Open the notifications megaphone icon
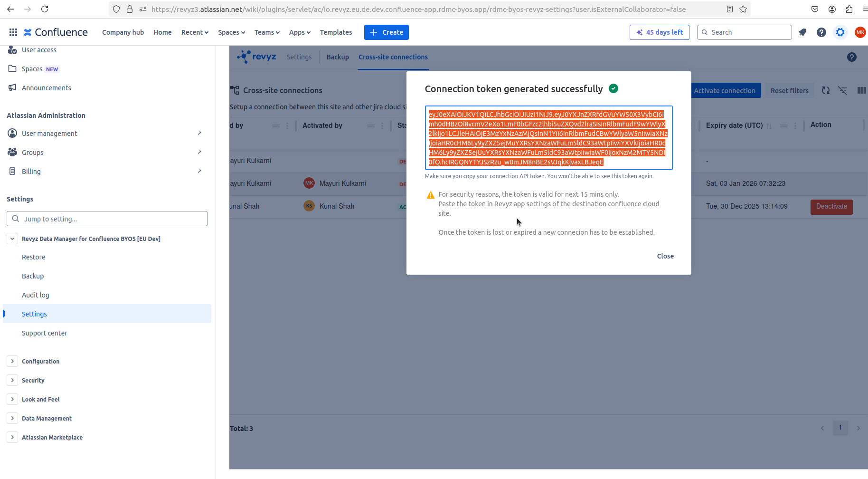This screenshot has width=868, height=479. [x=802, y=32]
